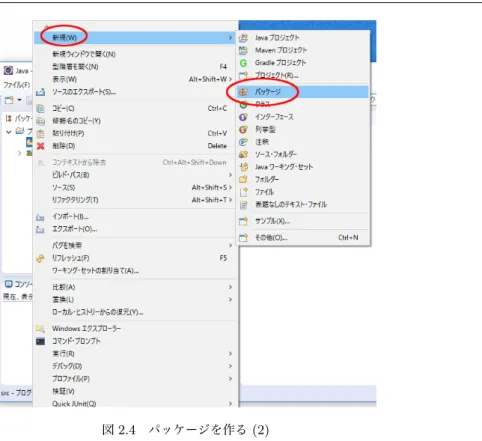Select the クラス green class icon
Viewport: 482px width, 441px height.
[x=243, y=105]
